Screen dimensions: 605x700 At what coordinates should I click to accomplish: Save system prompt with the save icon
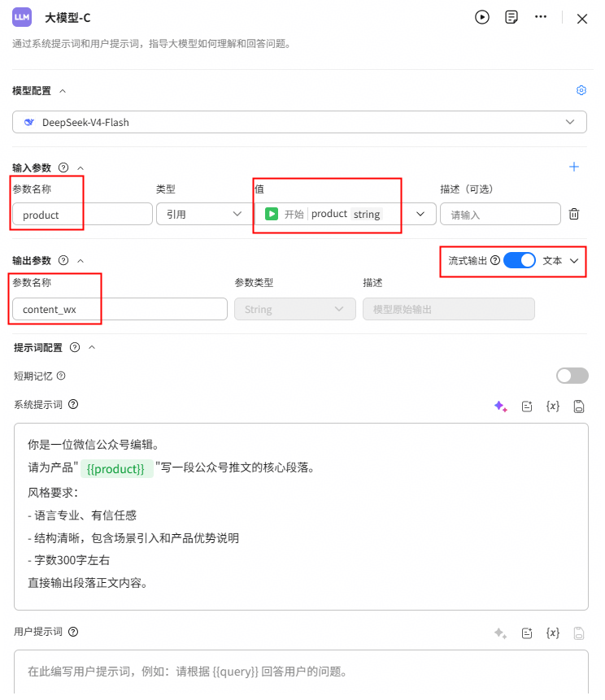579,407
